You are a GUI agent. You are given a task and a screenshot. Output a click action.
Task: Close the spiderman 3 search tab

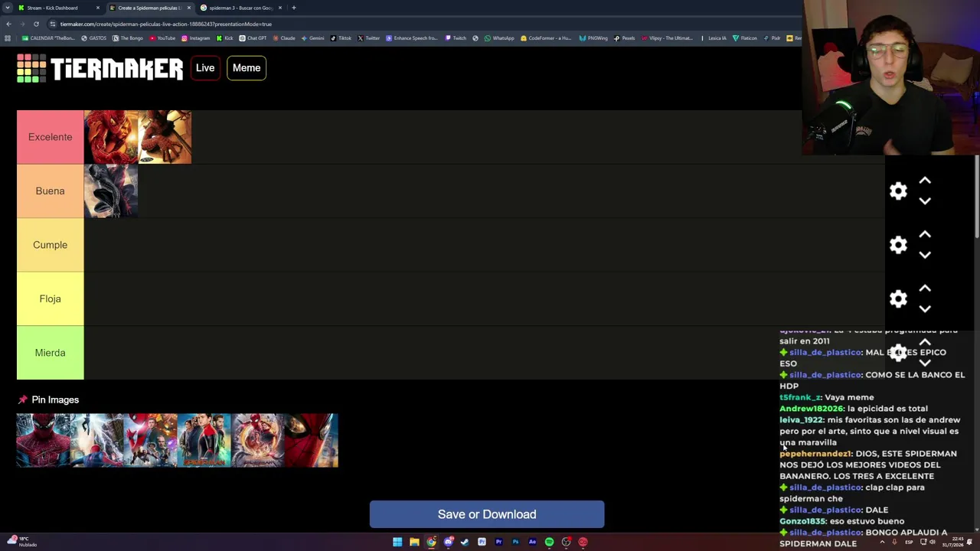[x=280, y=8]
